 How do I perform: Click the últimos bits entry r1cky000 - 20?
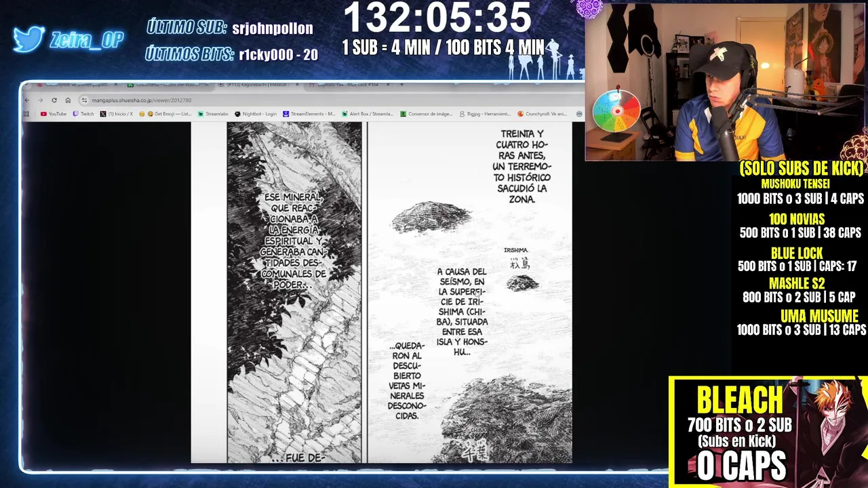(279, 55)
